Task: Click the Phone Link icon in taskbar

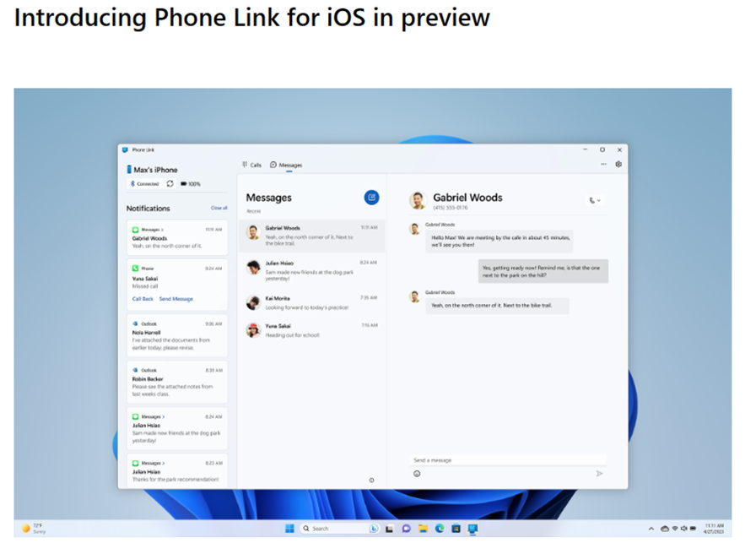Action: click(472, 529)
